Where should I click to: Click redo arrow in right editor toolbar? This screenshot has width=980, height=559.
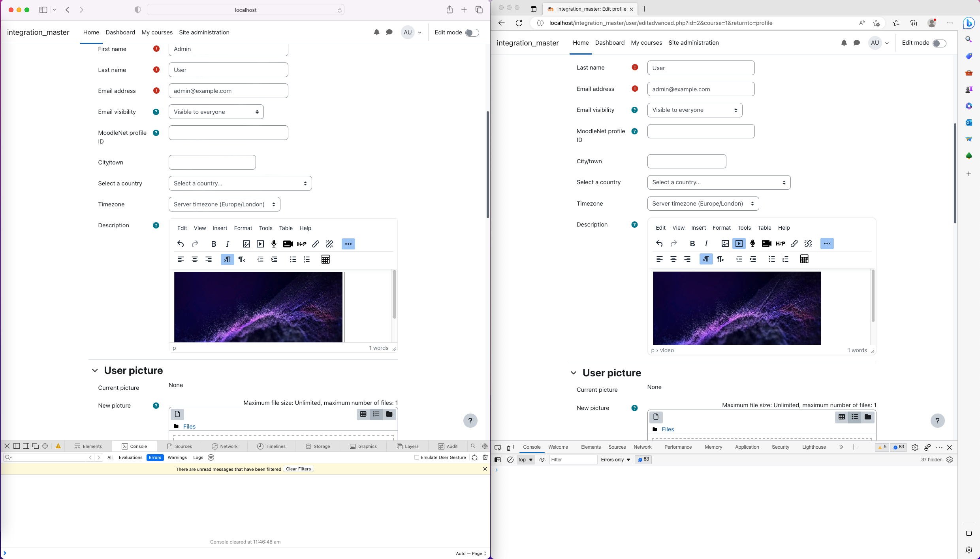coord(673,244)
